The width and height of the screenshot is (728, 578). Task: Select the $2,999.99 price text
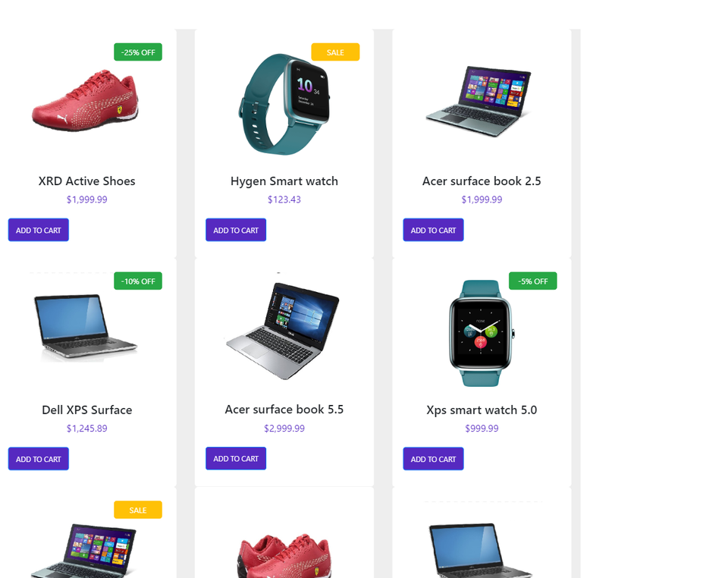click(284, 428)
